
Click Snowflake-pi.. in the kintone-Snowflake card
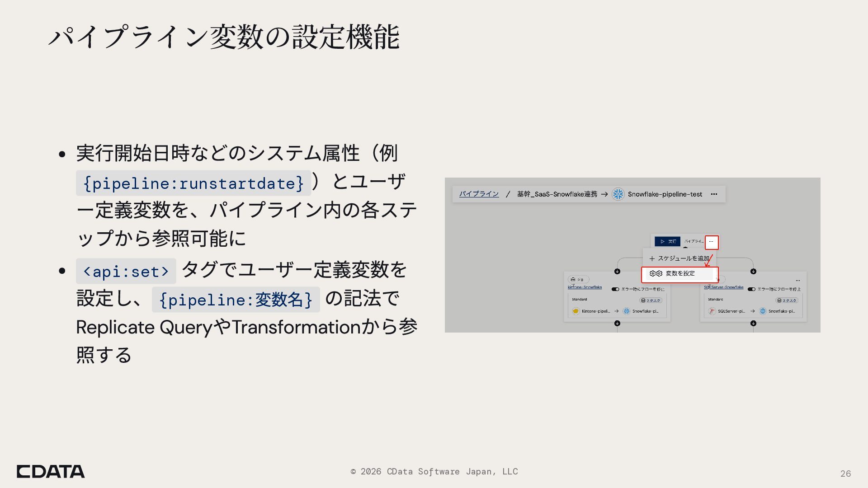point(645,311)
